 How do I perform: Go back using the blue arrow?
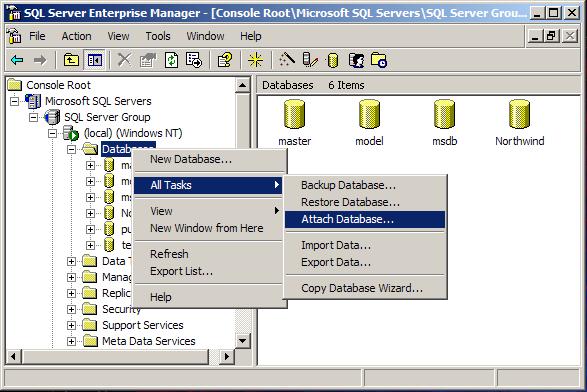coord(17,60)
